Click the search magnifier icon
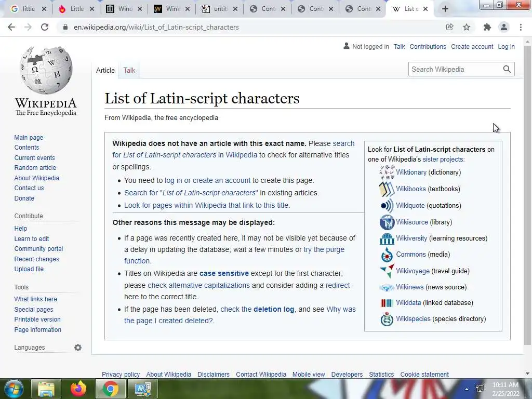 [507, 69]
